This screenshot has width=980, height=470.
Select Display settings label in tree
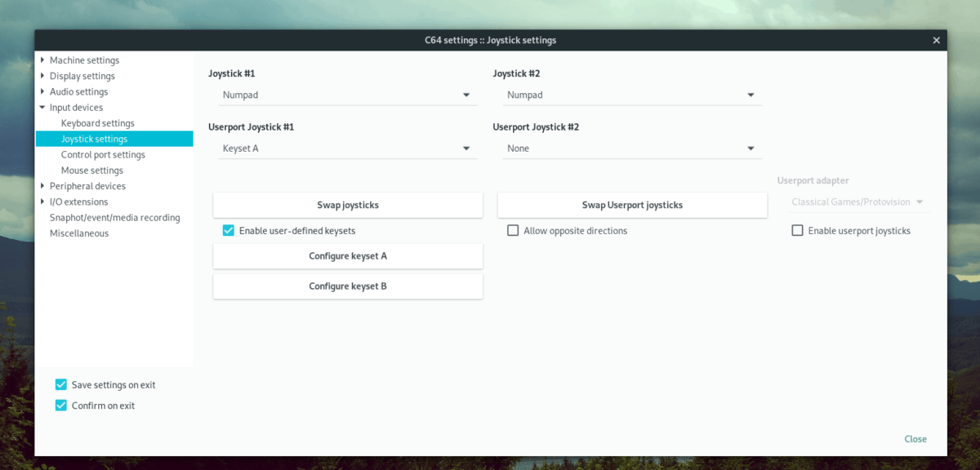tap(82, 76)
